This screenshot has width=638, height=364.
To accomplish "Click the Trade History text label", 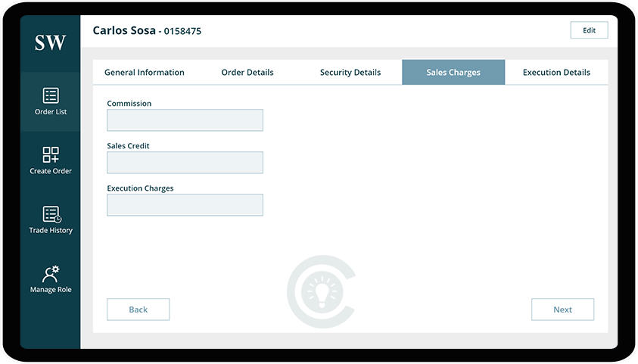I will [51, 230].
